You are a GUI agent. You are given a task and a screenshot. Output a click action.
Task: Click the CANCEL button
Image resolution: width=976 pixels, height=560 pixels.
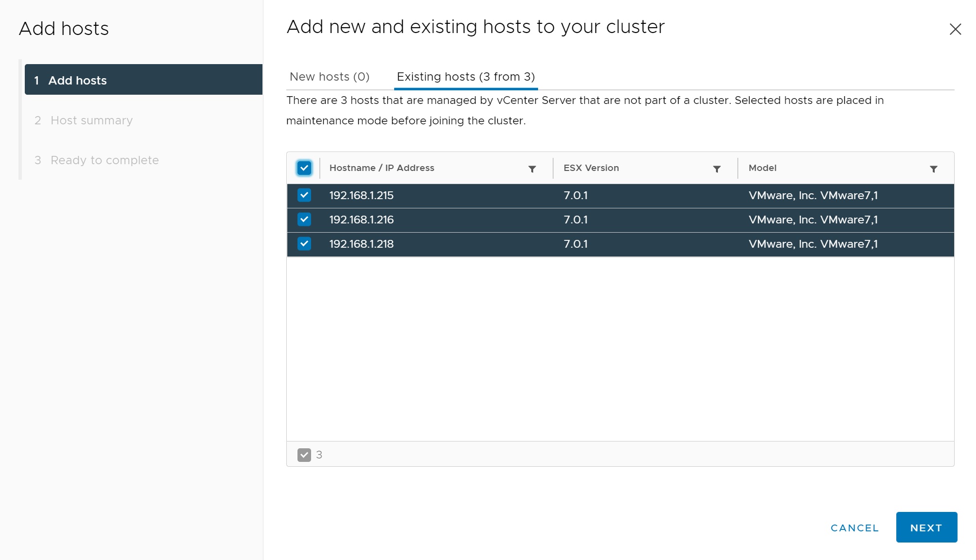854,528
